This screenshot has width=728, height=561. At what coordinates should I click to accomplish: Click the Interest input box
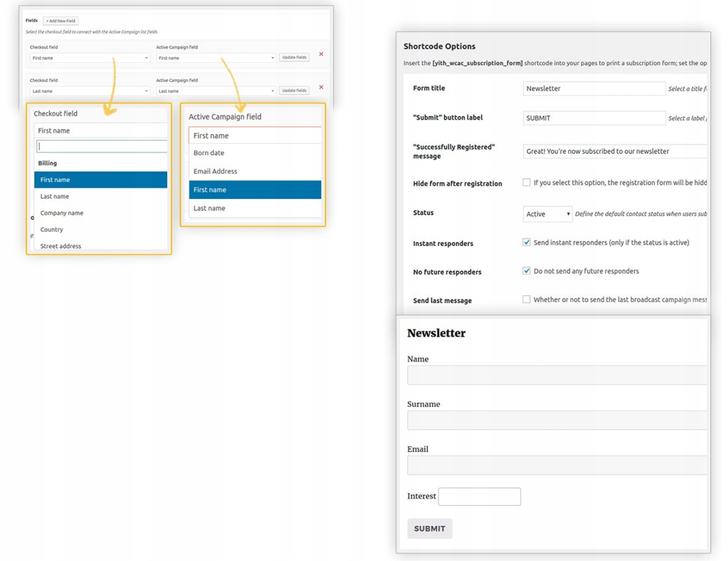pyautogui.click(x=479, y=497)
